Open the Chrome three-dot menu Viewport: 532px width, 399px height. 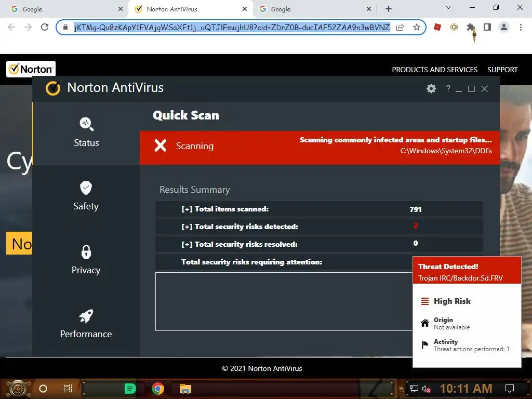tap(521, 27)
